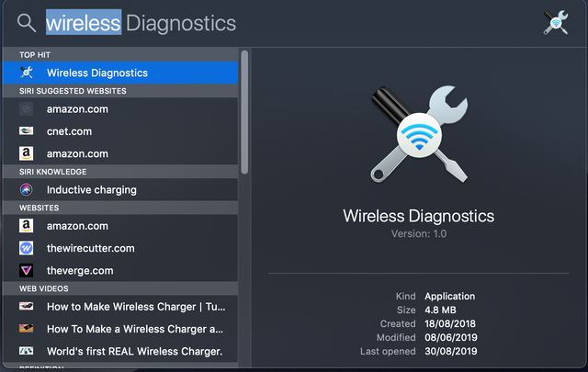
Task: Select World's first REAL Wireless Charger video
Action: [x=120, y=352]
